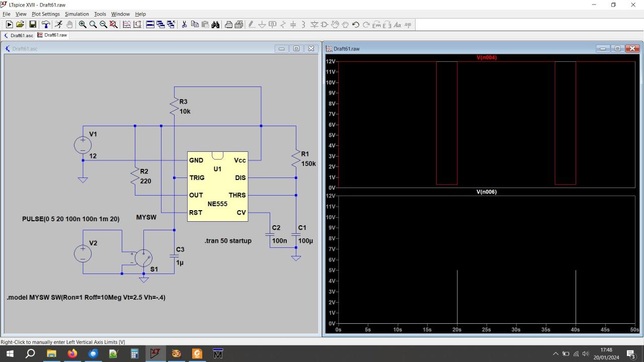Click the Undo arrow icon
Viewport: 644px width, 362px height.
pos(356,25)
